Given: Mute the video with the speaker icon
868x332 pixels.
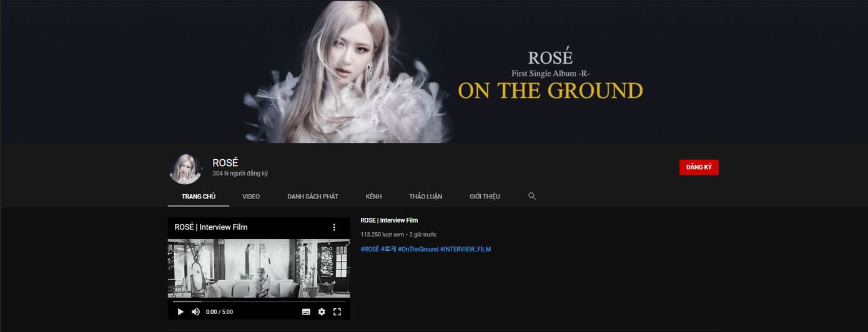Looking at the screenshot, I should click(196, 311).
